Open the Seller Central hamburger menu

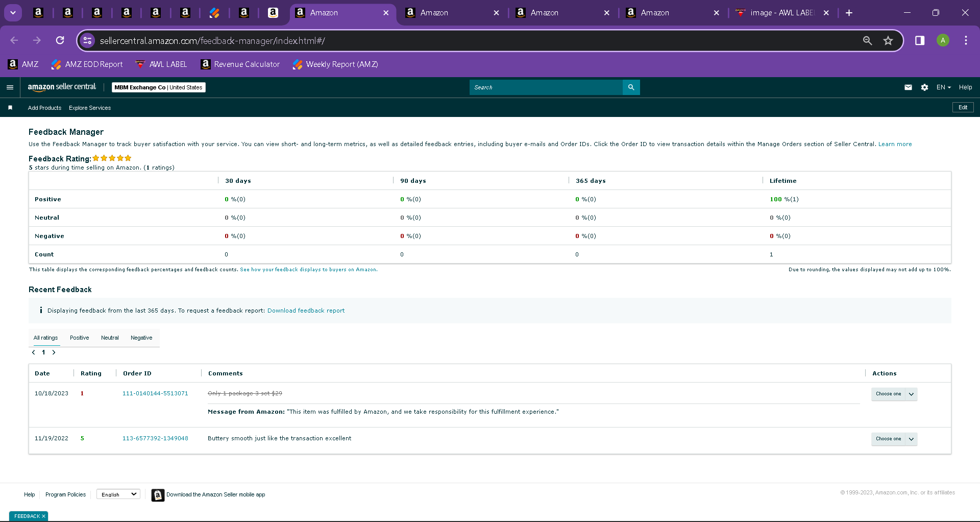coord(10,87)
